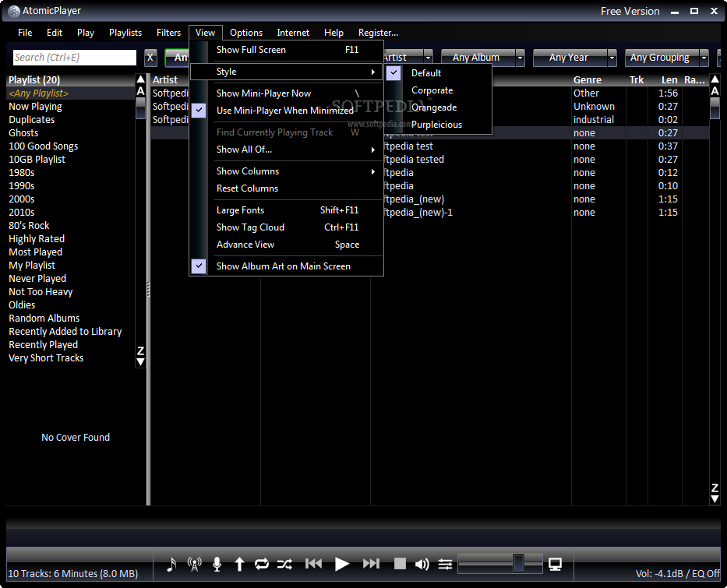Select Show Tag Cloud
Viewport: 727px width, 588px height.
click(x=286, y=227)
